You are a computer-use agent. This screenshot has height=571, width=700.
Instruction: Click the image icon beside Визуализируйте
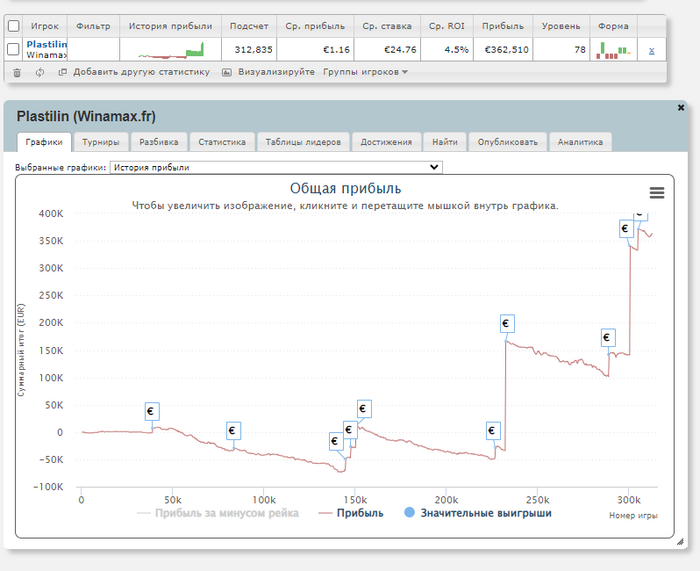tap(227, 72)
